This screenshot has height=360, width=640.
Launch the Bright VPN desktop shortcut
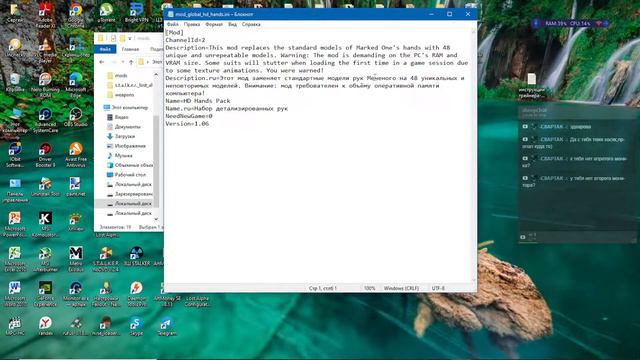pos(136,12)
